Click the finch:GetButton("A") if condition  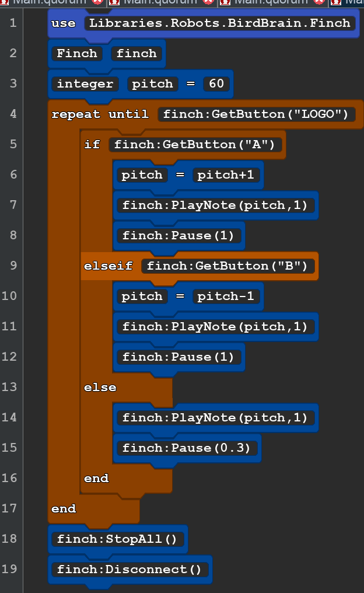(195, 145)
